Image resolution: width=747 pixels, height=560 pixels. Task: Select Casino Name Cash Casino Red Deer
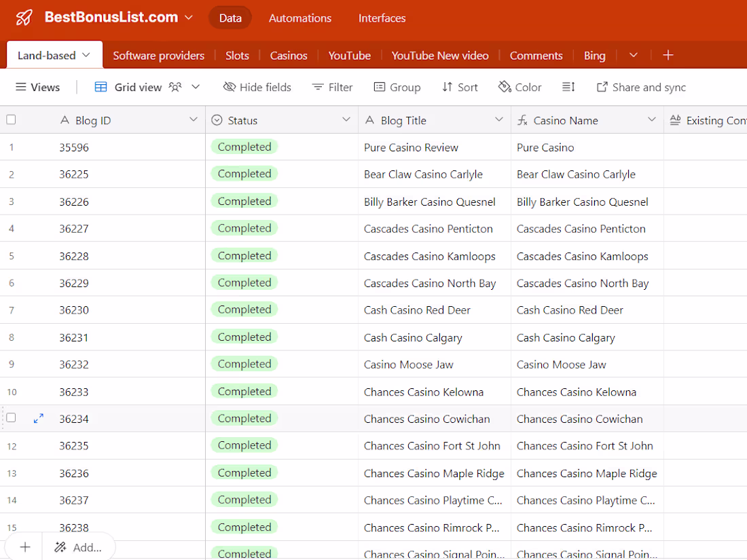pos(570,310)
